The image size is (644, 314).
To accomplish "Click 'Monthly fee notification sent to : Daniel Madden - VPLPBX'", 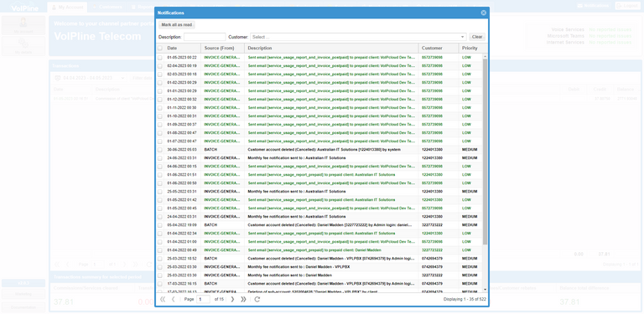I will click(x=299, y=266).
